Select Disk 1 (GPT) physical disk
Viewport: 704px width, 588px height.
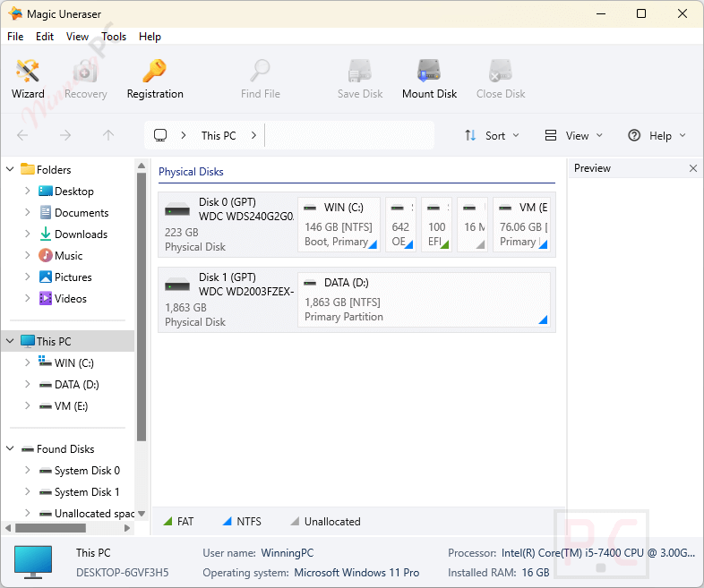228,300
